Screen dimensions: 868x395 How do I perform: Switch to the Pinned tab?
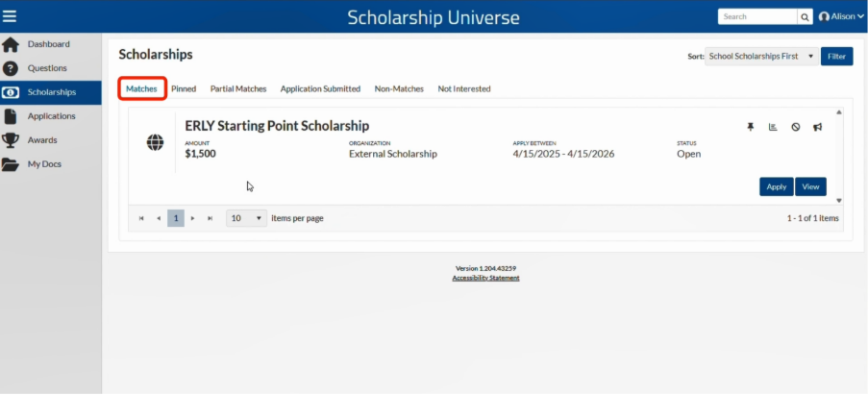click(184, 89)
